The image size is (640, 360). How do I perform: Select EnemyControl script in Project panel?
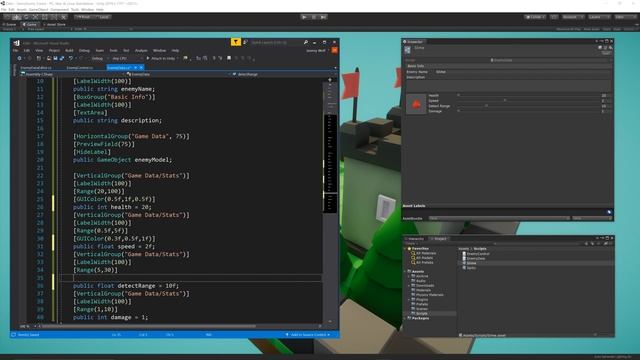coord(476,254)
